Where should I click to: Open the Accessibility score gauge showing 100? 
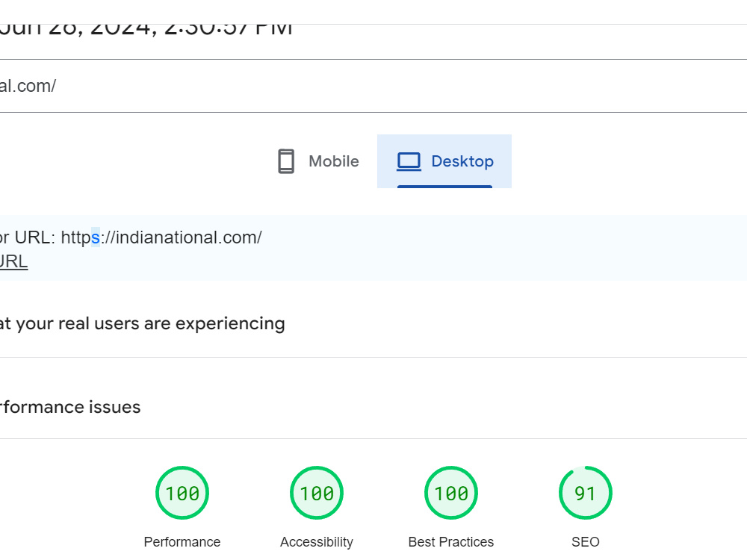[317, 493]
